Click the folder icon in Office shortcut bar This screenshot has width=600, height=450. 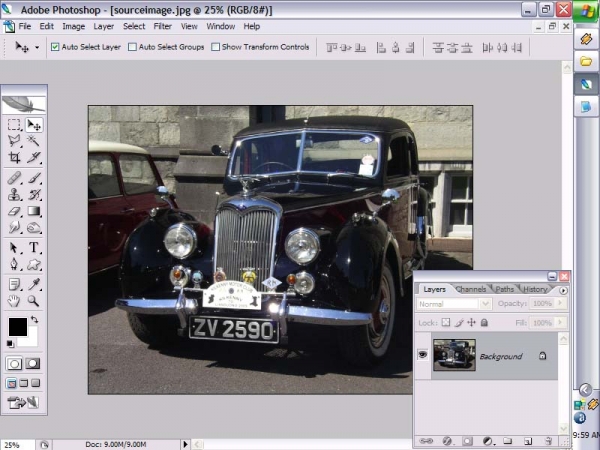click(x=586, y=61)
